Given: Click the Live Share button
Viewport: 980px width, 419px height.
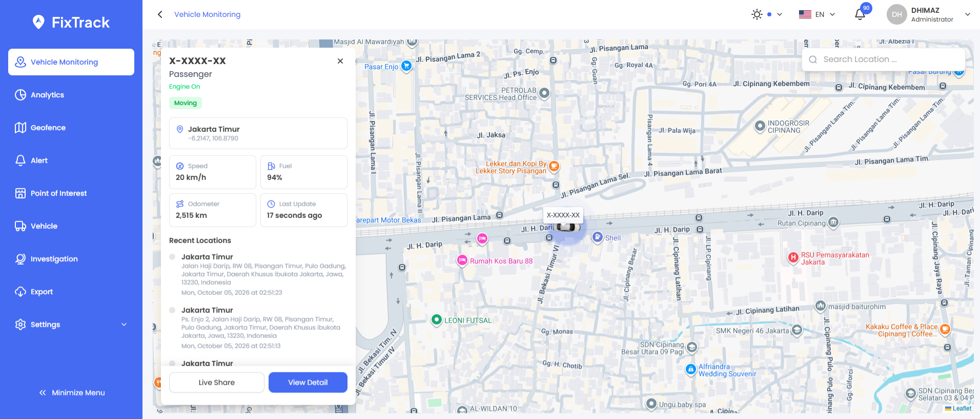Looking at the screenshot, I should point(217,383).
